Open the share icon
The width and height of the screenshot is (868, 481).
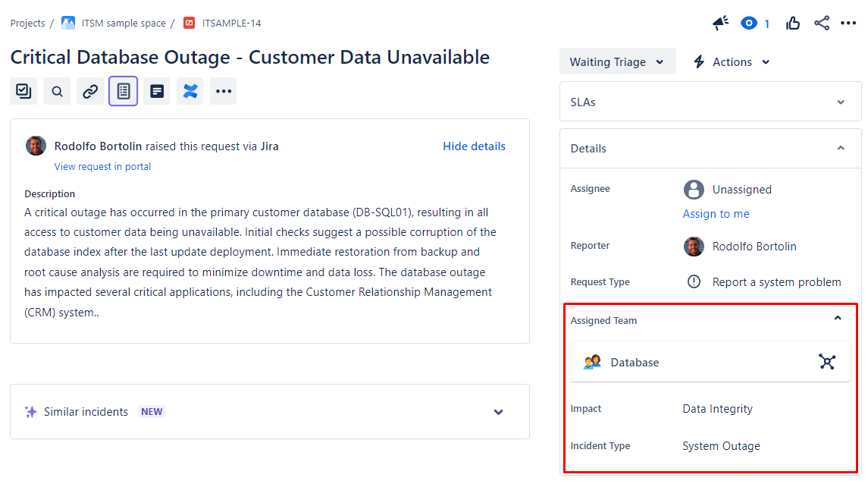click(x=822, y=24)
